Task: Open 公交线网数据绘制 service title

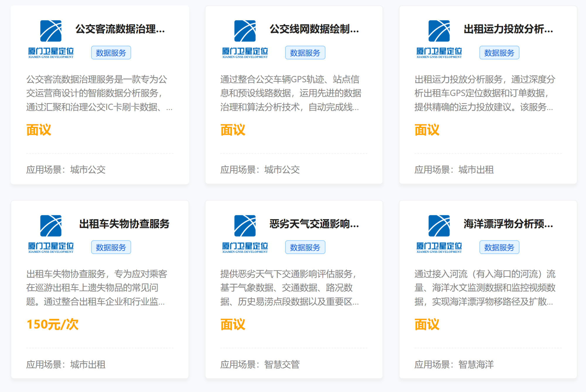Action: coord(314,29)
